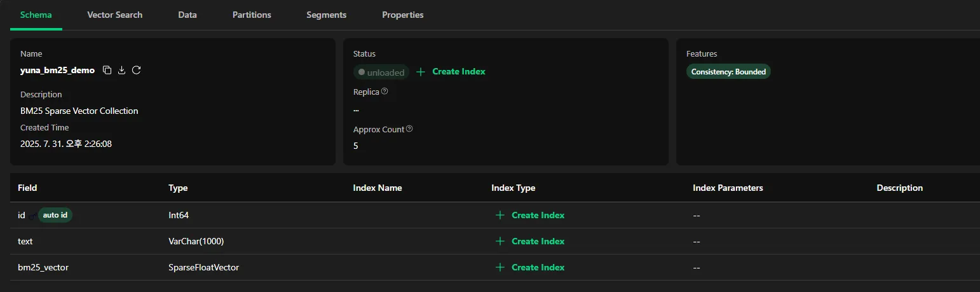
Task: Click the Index Type column header
Action: click(514, 188)
